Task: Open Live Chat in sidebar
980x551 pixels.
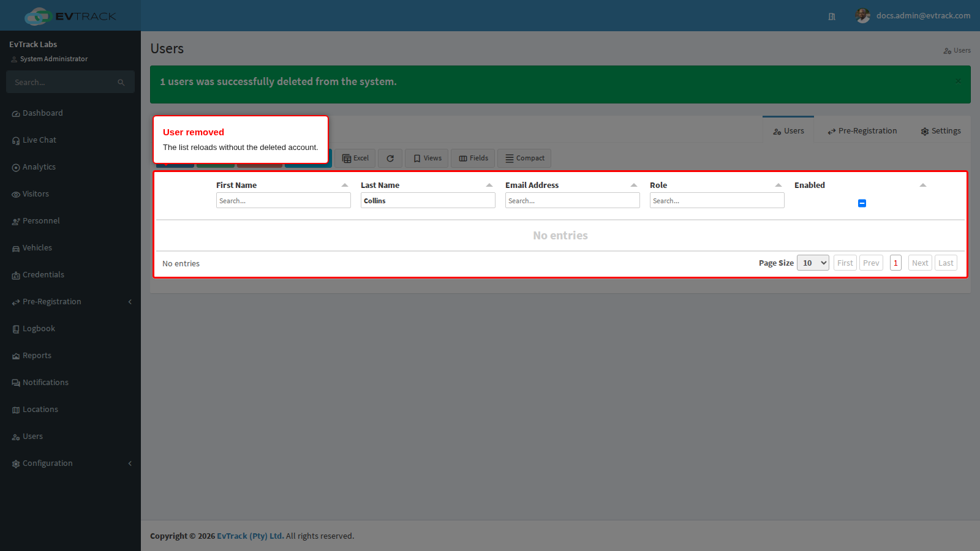Action: [x=34, y=140]
